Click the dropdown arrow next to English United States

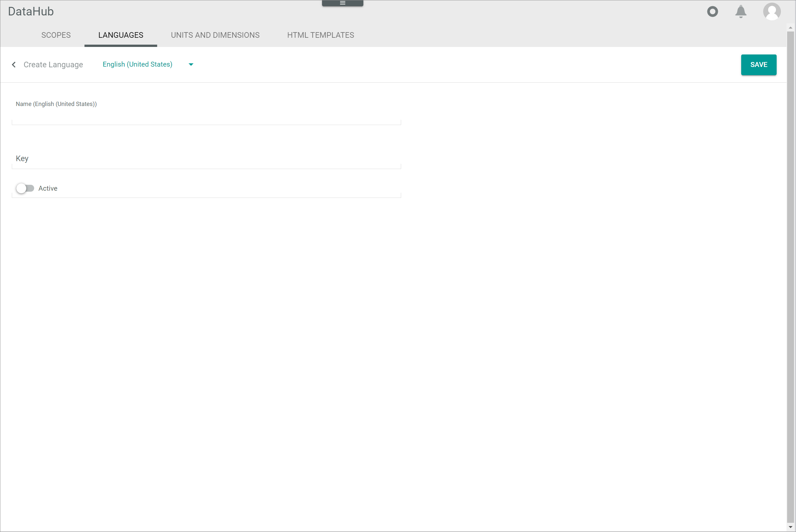point(191,64)
